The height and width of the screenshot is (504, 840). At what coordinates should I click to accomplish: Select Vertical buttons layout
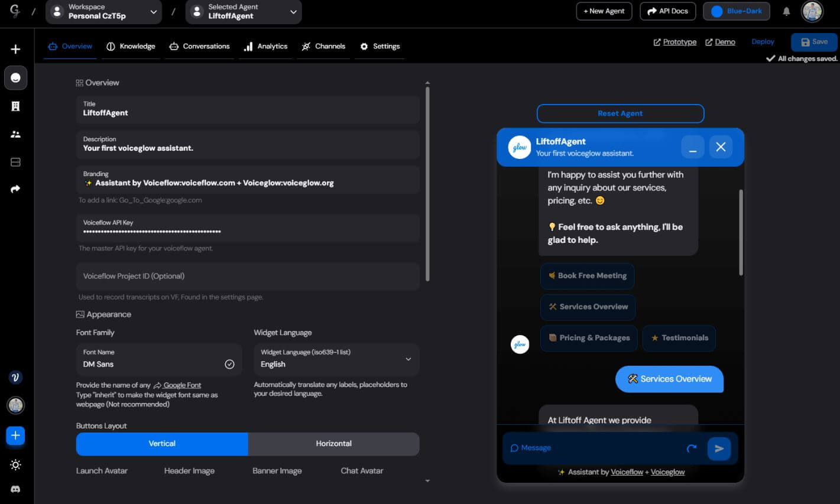tap(162, 444)
